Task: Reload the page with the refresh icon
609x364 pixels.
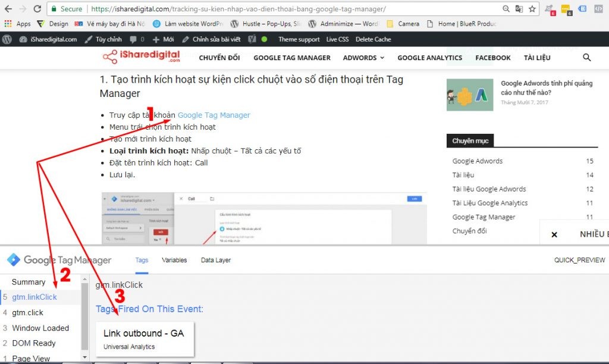Action: tap(37, 8)
